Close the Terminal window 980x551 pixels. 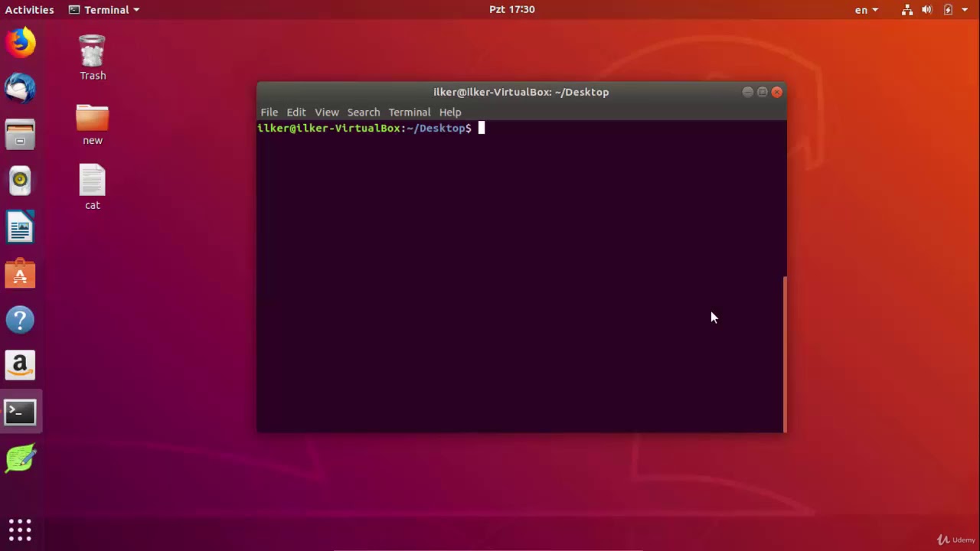pyautogui.click(x=777, y=92)
